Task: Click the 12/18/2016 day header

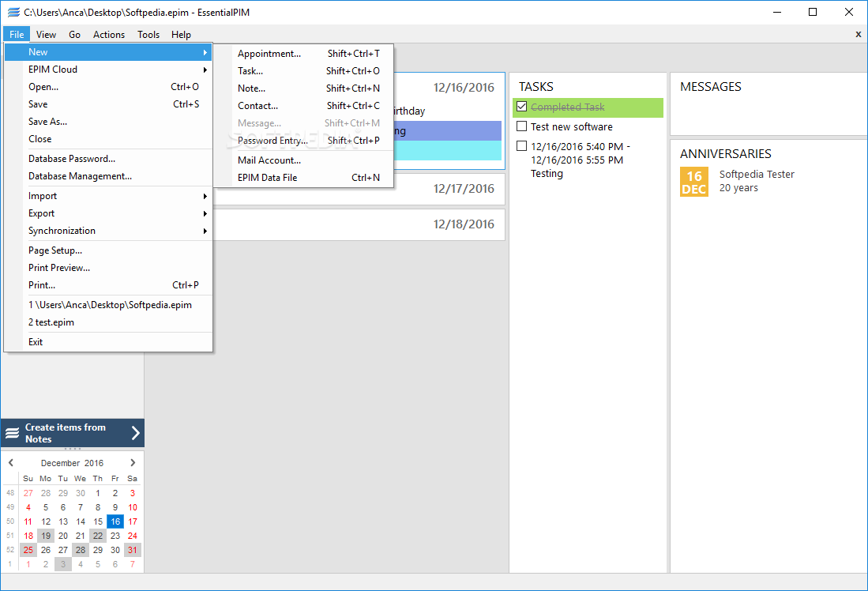Action: tap(464, 224)
